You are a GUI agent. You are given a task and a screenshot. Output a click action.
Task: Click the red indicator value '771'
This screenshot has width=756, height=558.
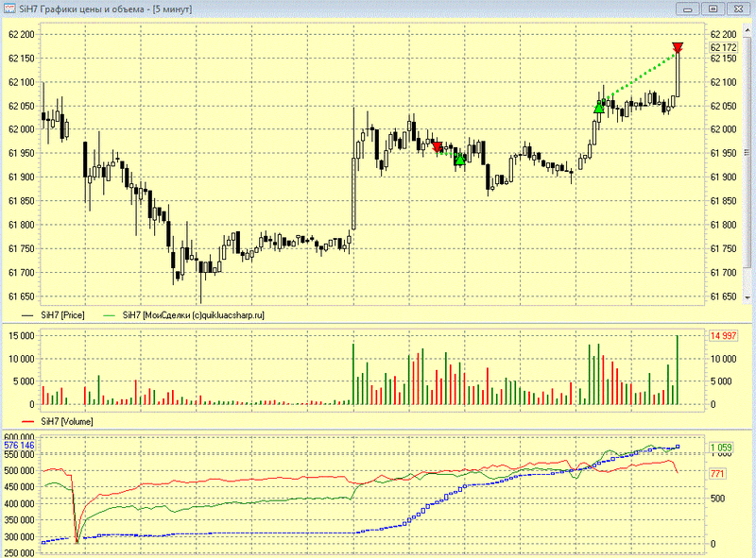[x=717, y=474]
